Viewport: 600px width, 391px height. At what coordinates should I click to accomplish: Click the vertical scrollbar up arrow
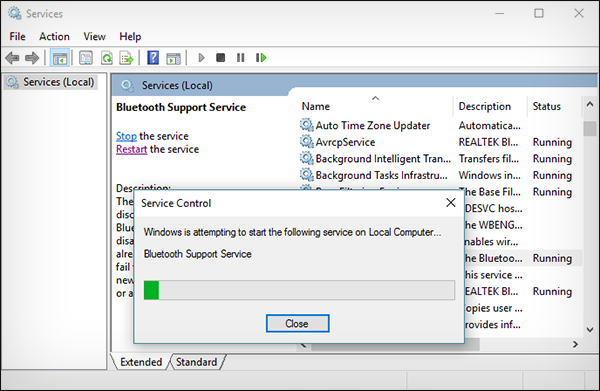point(590,104)
